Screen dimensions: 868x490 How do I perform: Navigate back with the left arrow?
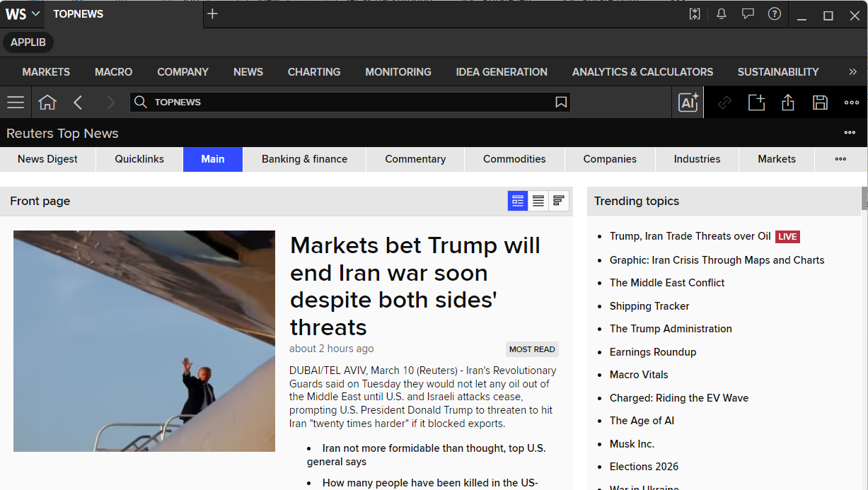pyautogui.click(x=79, y=103)
